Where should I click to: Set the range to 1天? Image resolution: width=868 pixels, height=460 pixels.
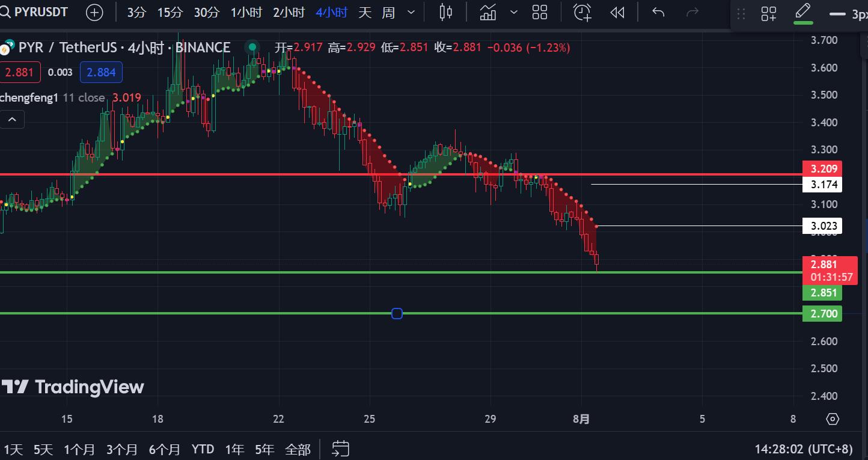13,449
